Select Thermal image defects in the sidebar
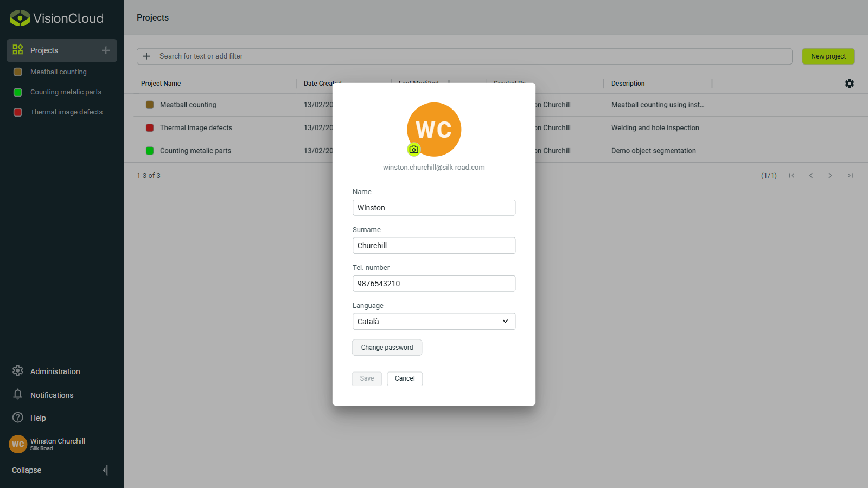This screenshot has height=488, width=868. coord(66,112)
